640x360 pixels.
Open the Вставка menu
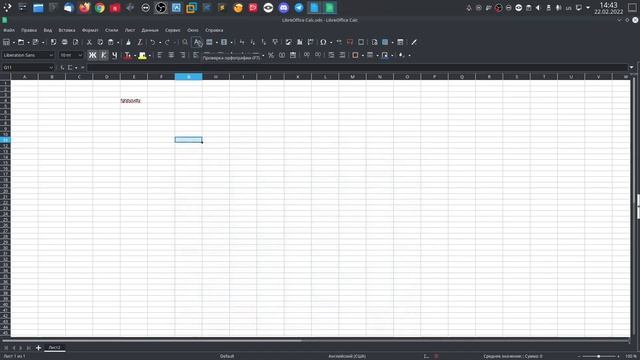pos(67,30)
